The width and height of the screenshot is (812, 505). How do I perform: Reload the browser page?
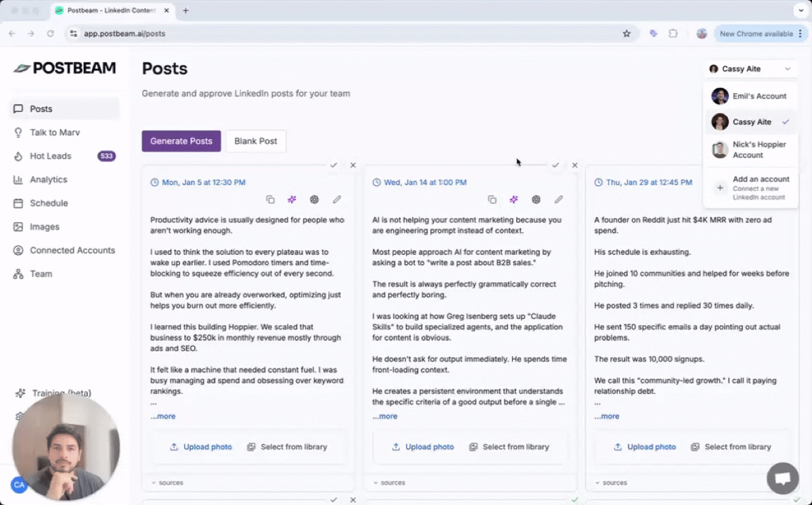click(50, 33)
